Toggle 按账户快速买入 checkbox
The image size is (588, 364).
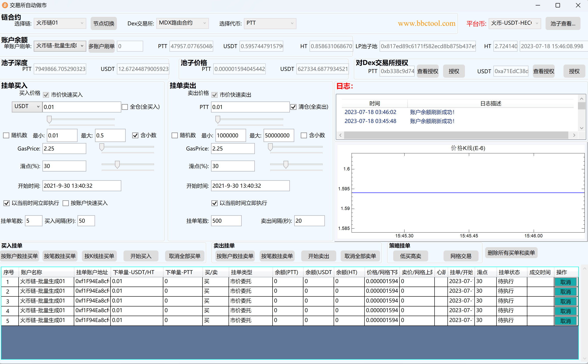tap(66, 203)
